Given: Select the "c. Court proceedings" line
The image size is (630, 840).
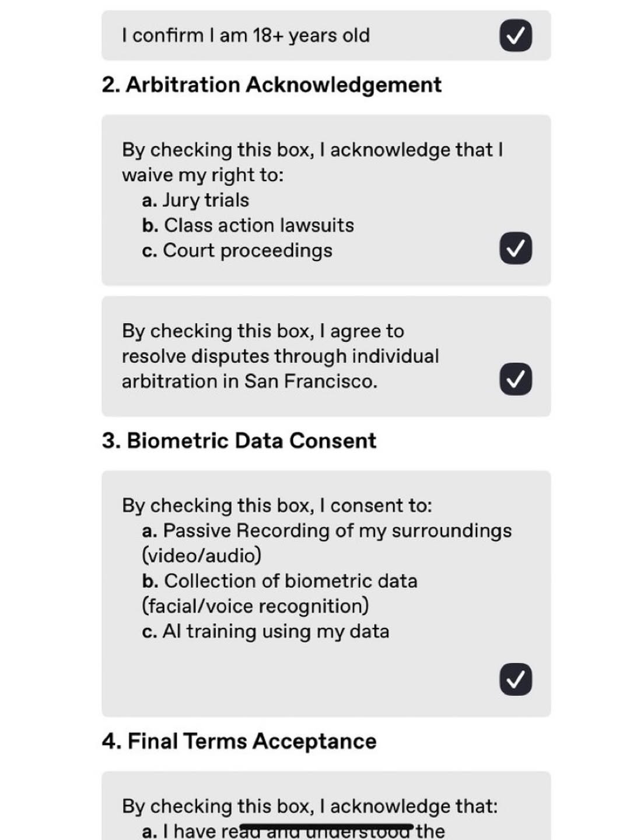Looking at the screenshot, I should 237,250.
